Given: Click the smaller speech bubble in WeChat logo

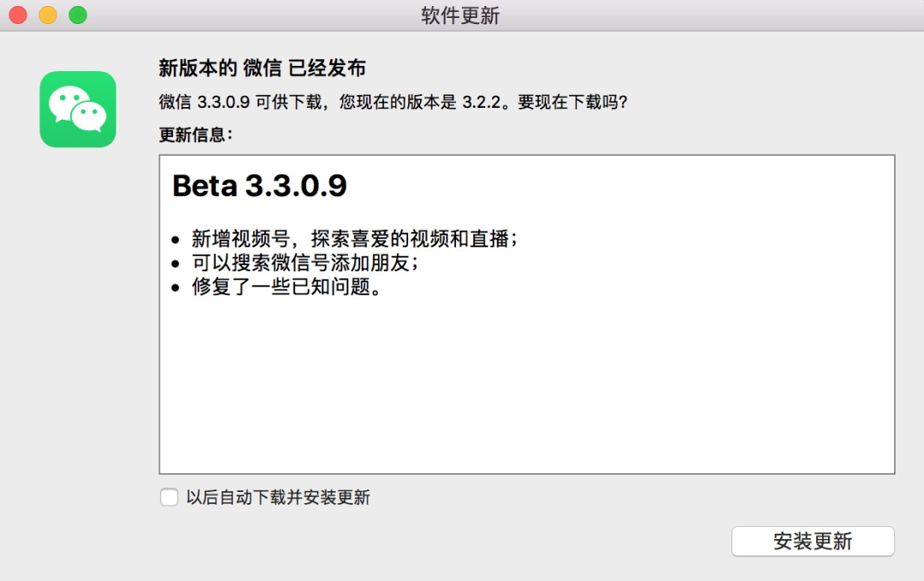Looking at the screenshot, I should (x=90, y=116).
